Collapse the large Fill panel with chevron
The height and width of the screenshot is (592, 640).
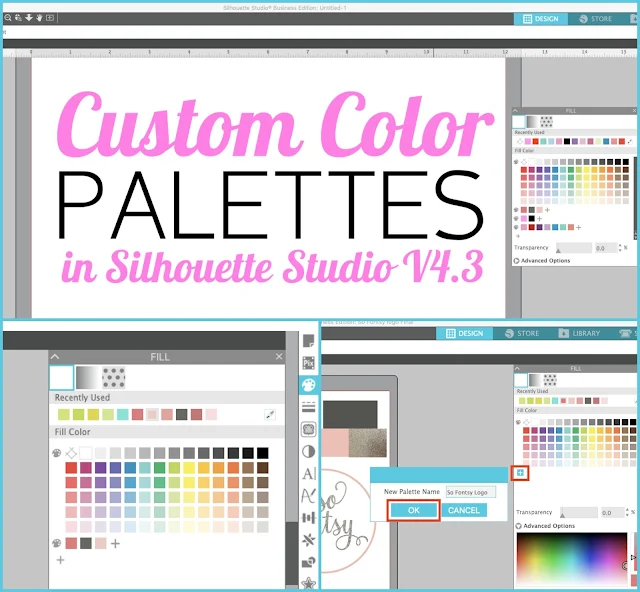click(x=55, y=357)
